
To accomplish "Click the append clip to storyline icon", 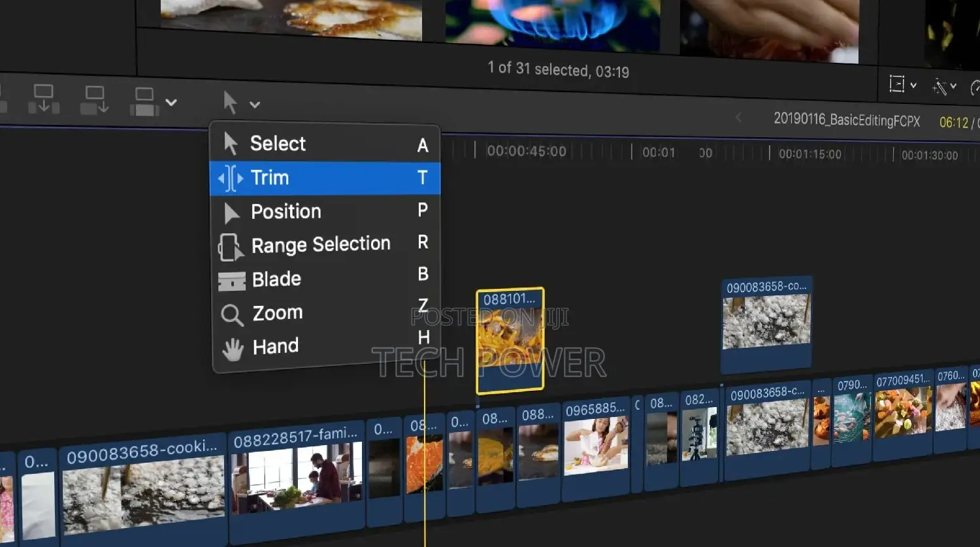I will click(x=144, y=102).
